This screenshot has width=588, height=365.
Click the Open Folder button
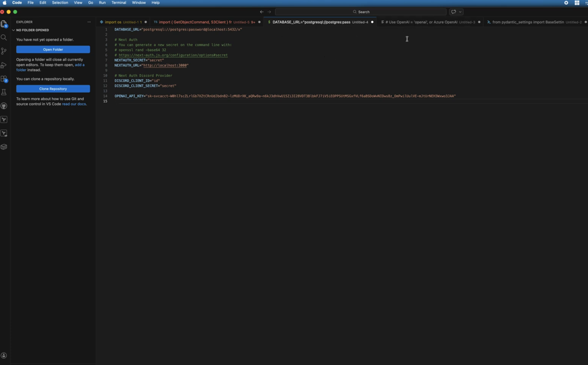click(x=53, y=50)
